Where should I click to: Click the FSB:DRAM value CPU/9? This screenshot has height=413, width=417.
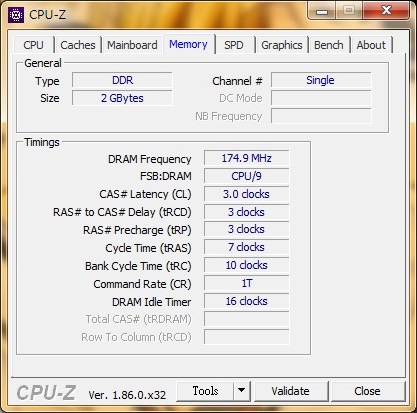(x=247, y=176)
